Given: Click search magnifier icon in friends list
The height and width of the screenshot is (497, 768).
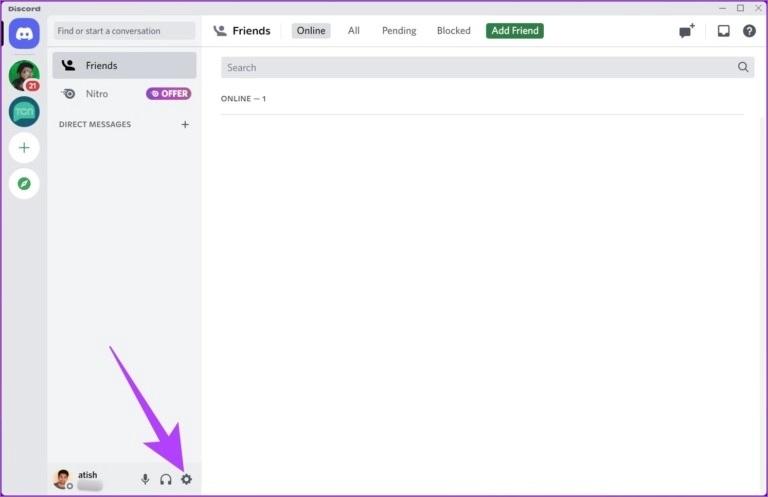Looking at the screenshot, I should 743,67.
